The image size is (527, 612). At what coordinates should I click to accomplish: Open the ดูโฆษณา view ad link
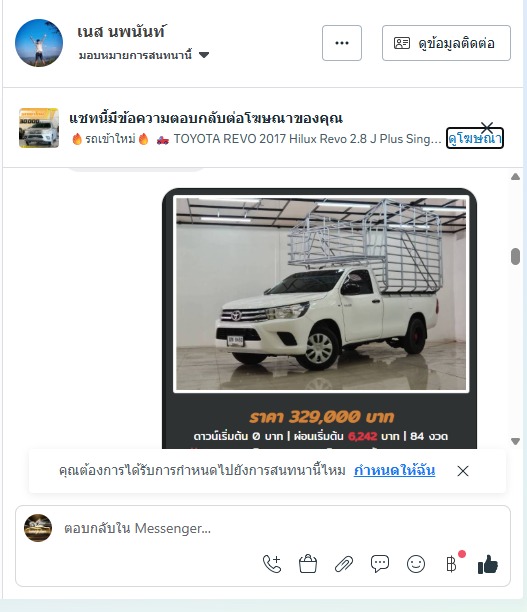475,138
